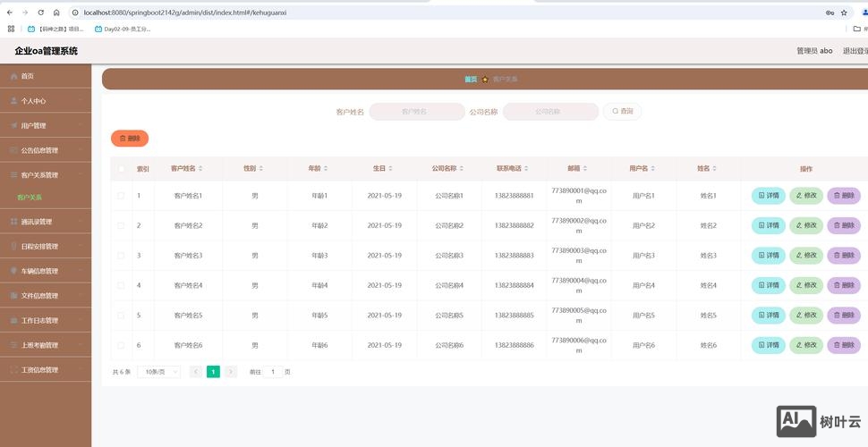Click 详情 button for 客户姓名2
This screenshot has height=447, width=868.
[769, 225]
